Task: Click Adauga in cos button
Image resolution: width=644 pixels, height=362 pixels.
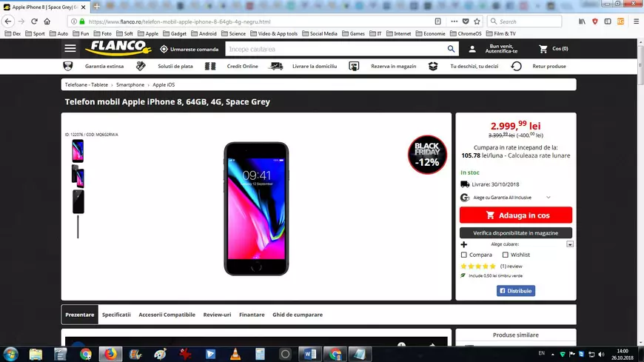Action: tap(516, 215)
